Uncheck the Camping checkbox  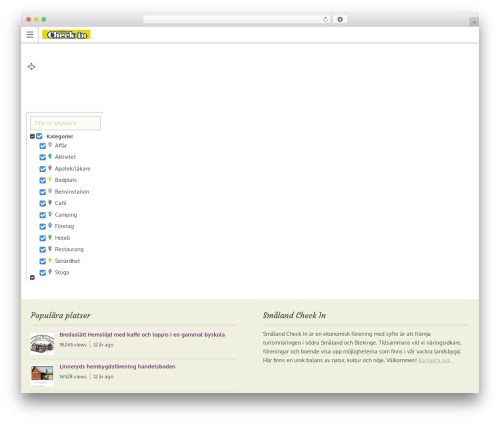[x=43, y=215]
